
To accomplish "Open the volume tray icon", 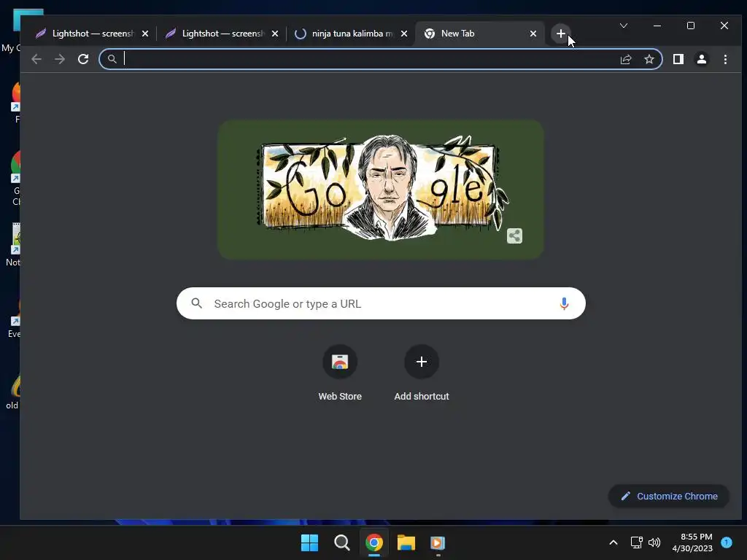I will tap(654, 542).
